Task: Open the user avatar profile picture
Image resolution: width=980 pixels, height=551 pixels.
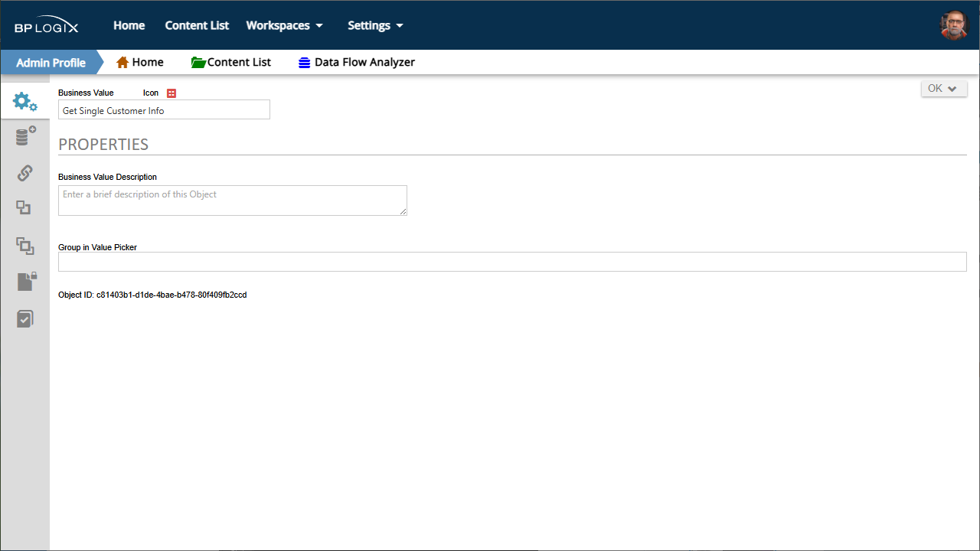Action: click(954, 25)
